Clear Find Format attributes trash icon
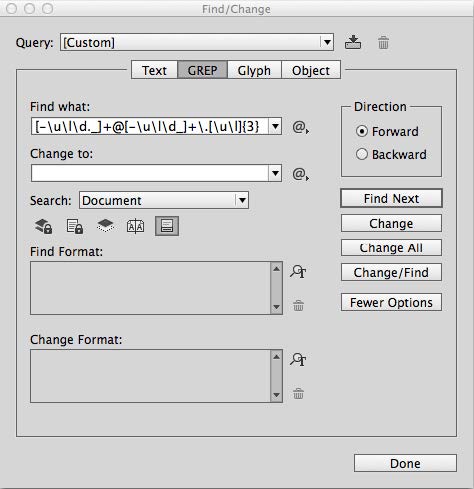474x489 pixels. click(298, 305)
